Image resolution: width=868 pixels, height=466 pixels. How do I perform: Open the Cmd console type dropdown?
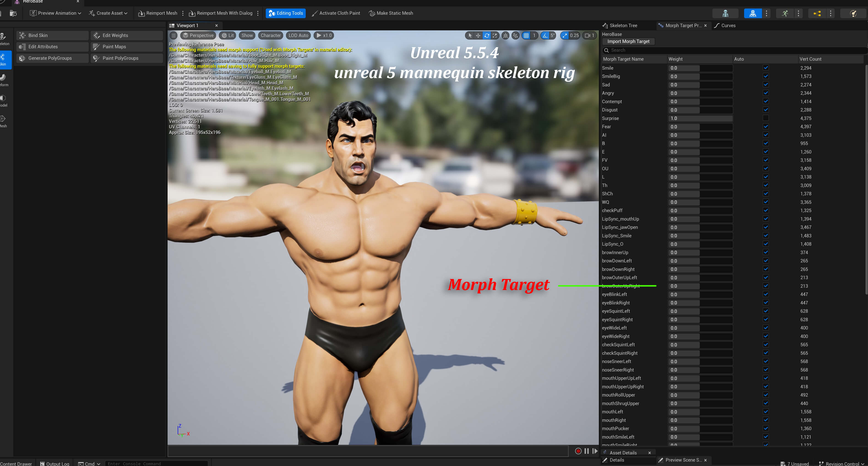coord(89,464)
